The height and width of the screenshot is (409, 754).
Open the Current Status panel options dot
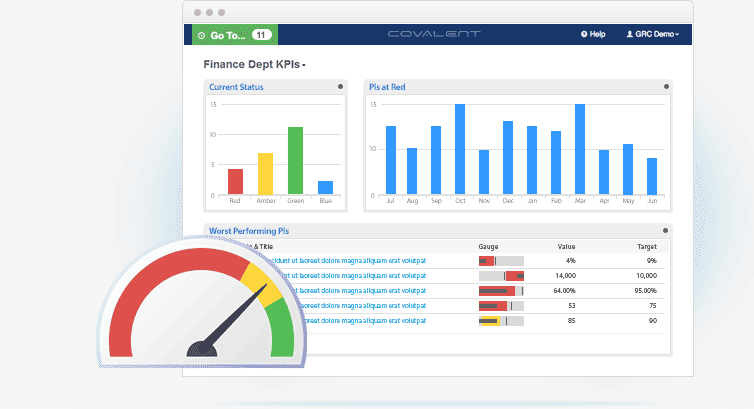click(340, 87)
